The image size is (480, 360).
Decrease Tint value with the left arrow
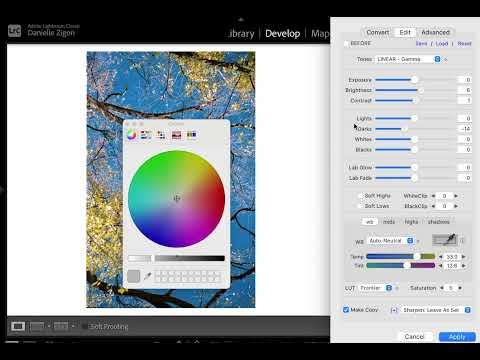click(x=440, y=266)
